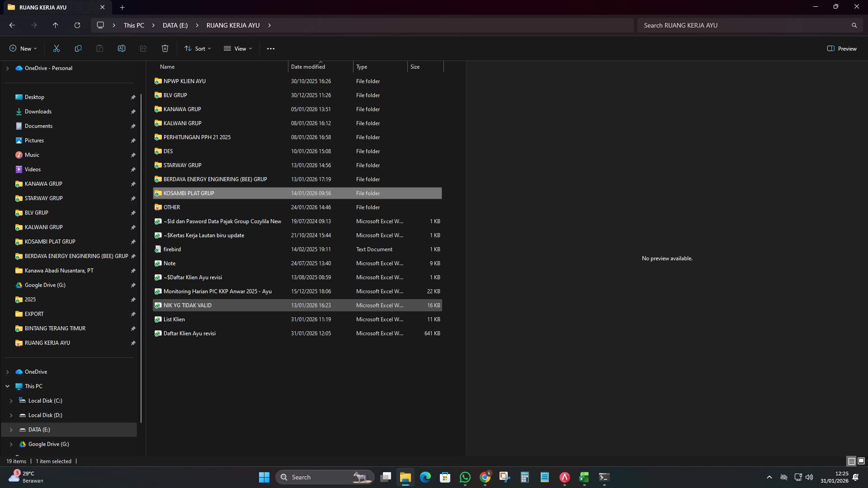This screenshot has width=868, height=488.
Task: Sort files by the Name column header
Action: click(x=167, y=66)
